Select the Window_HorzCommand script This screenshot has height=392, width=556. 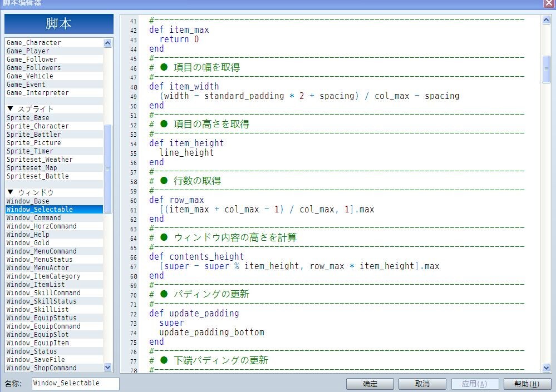coord(55,226)
